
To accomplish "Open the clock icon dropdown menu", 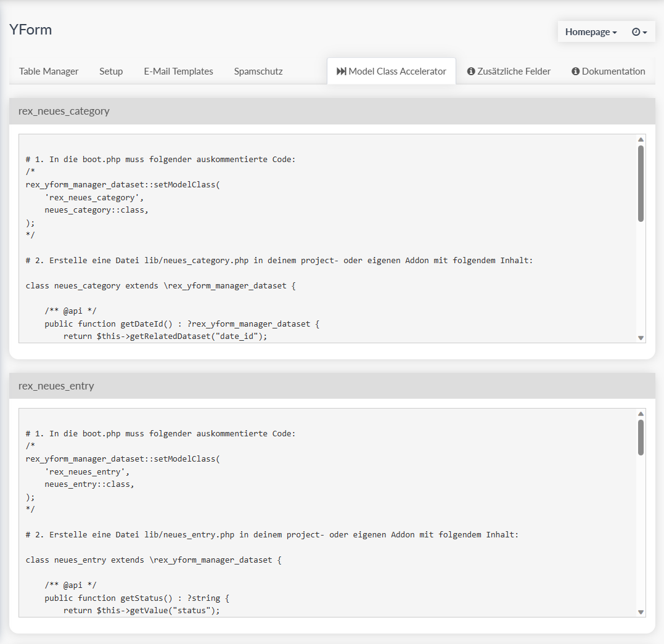I will [x=639, y=32].
